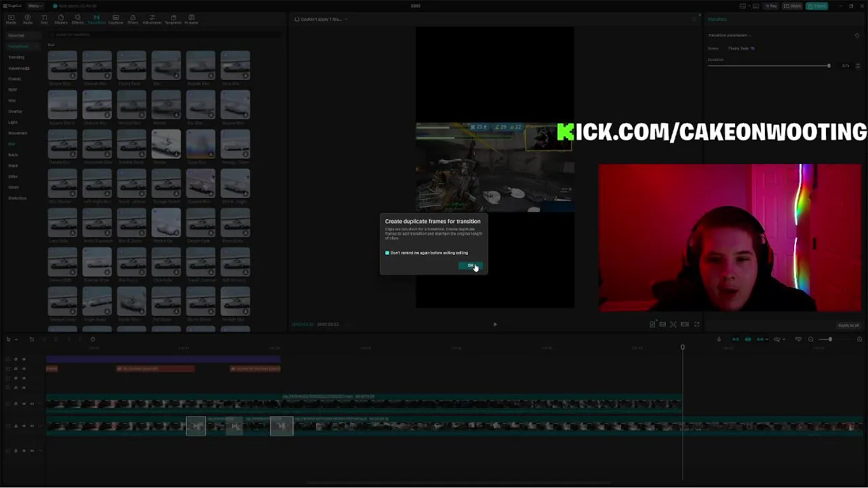Select the Trending transitions category

pos(16,57)
